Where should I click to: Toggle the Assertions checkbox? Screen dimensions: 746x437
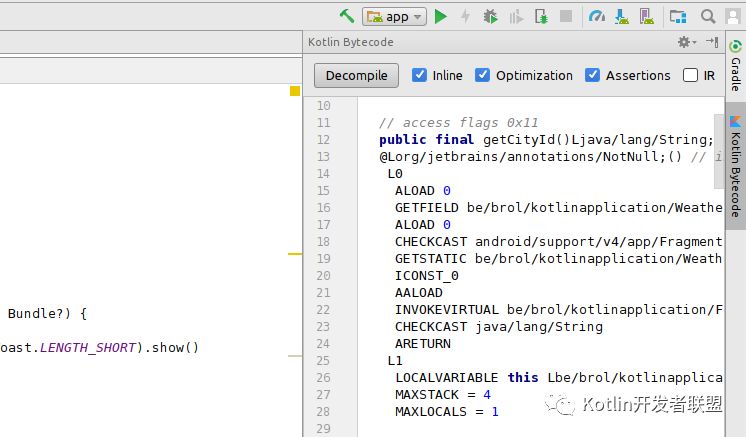coord(592,75)
